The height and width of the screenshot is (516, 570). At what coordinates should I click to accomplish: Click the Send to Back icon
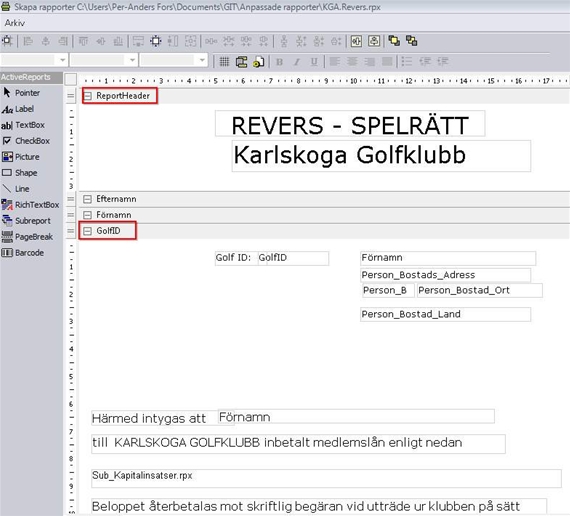click(x=412, y=41)
